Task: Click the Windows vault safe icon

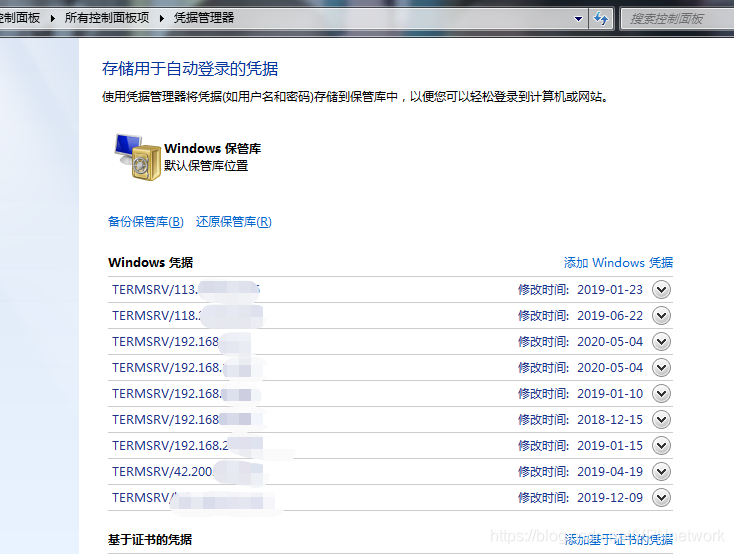Action: pyautogui.click(x=138, y=157)
